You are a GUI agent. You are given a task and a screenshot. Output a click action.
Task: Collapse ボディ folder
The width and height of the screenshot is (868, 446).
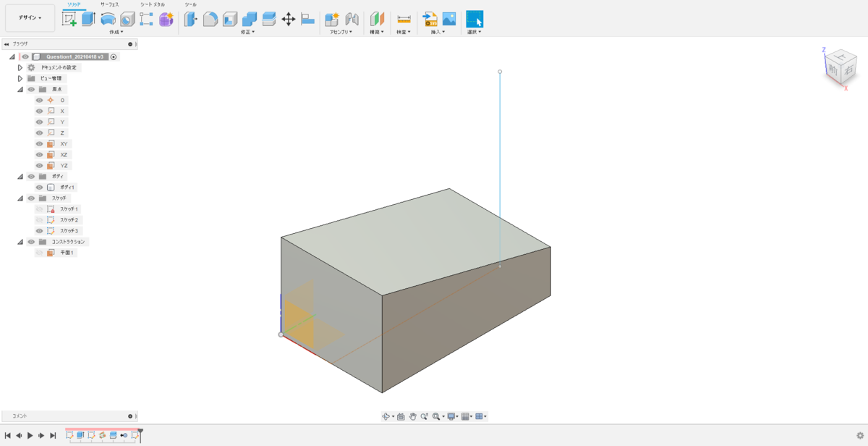(20, 176)
